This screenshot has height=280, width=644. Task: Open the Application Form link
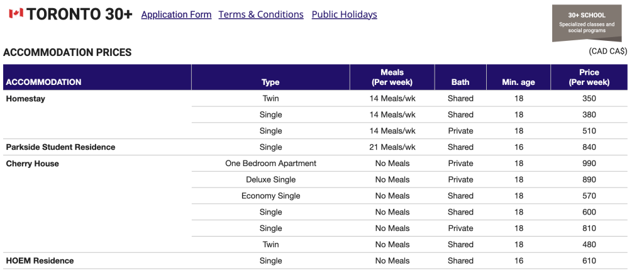pyautogui.click(x=176, y=14)
